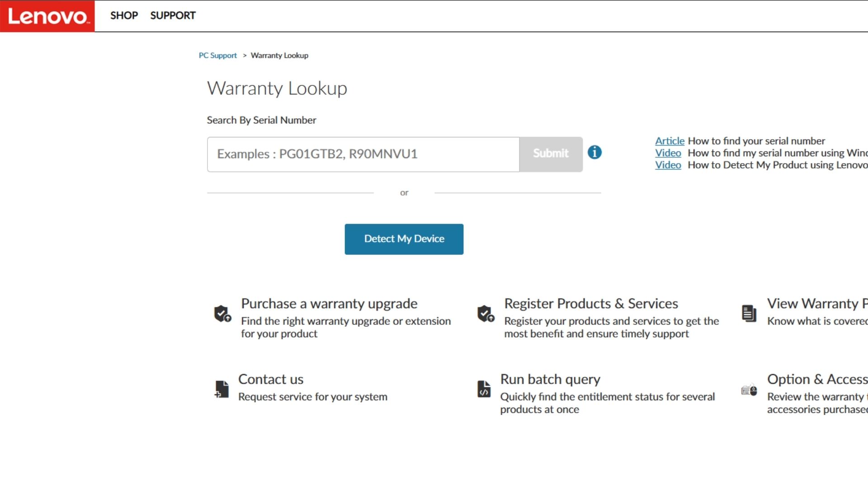
Task: Click the blue info icon beside Submit
Action: 594,152
